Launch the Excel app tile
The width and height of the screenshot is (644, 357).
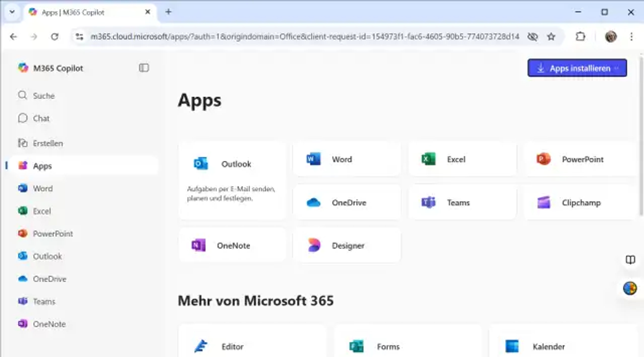point(462,159)
